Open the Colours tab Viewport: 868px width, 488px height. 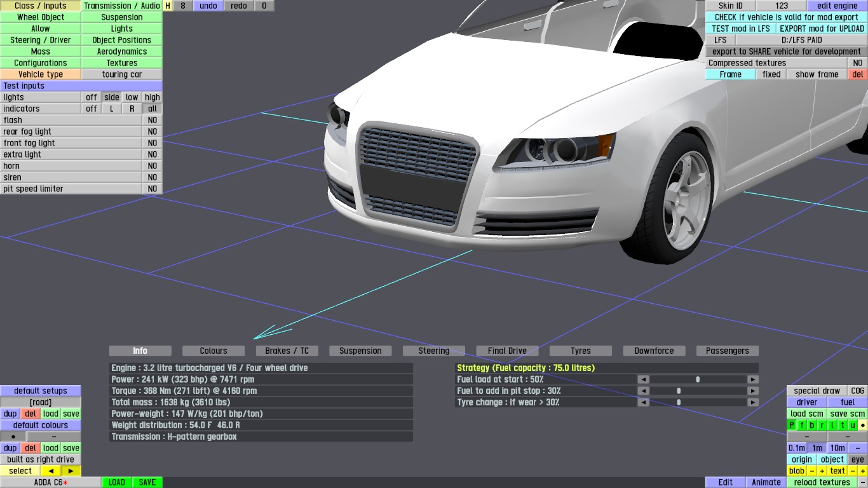point(214,351)
